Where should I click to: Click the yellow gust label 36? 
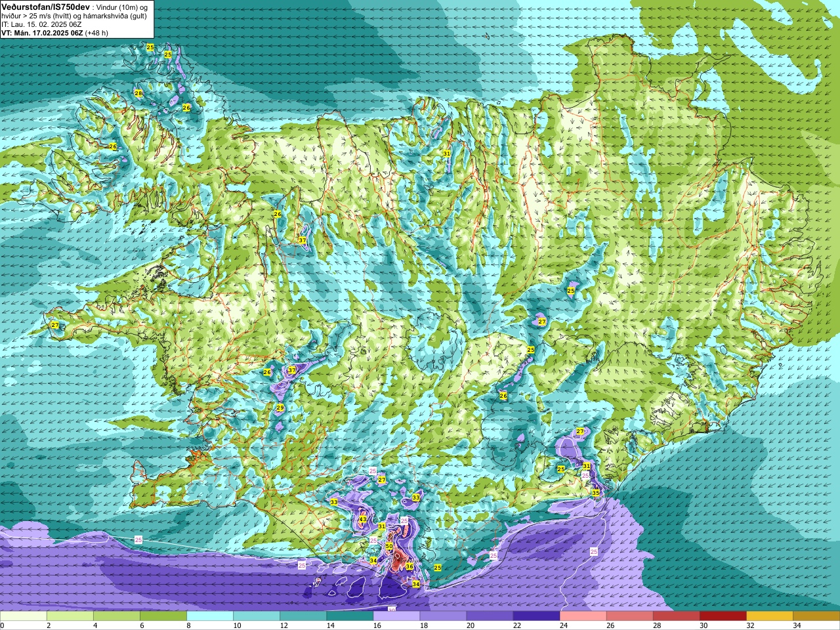click(409, 566)
